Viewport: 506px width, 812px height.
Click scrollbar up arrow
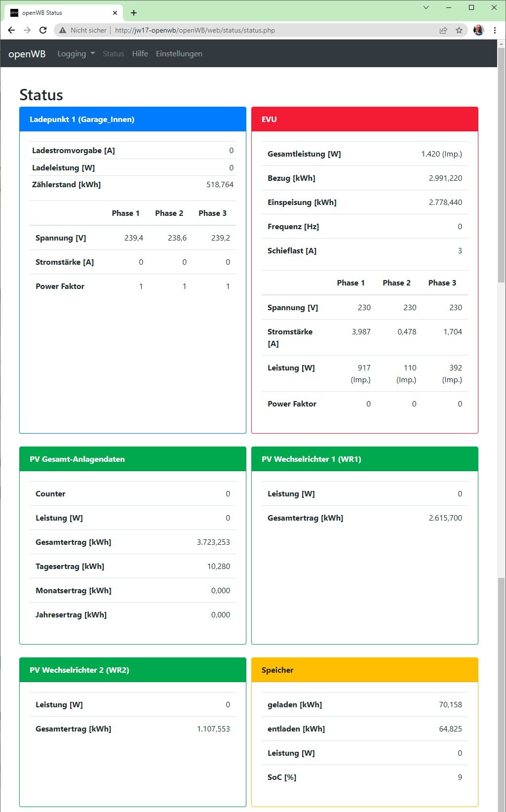click(502, 43)
